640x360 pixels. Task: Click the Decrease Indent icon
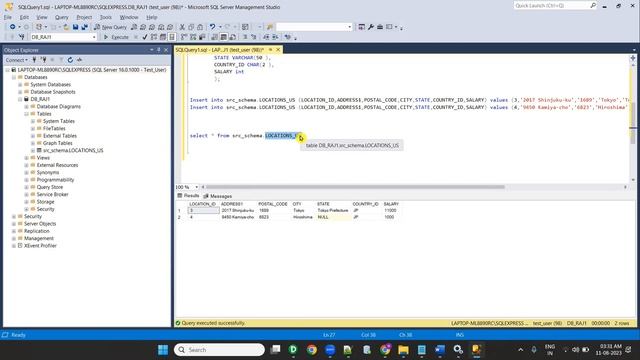pos(266,37)
